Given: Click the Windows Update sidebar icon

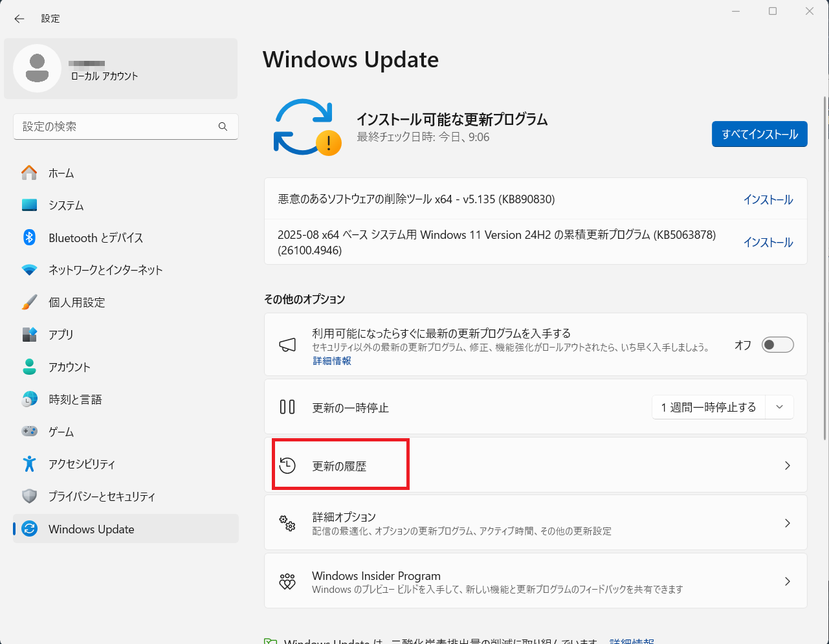Looking at the screenshot, I should pyautogui.click(x=29, y=529).
